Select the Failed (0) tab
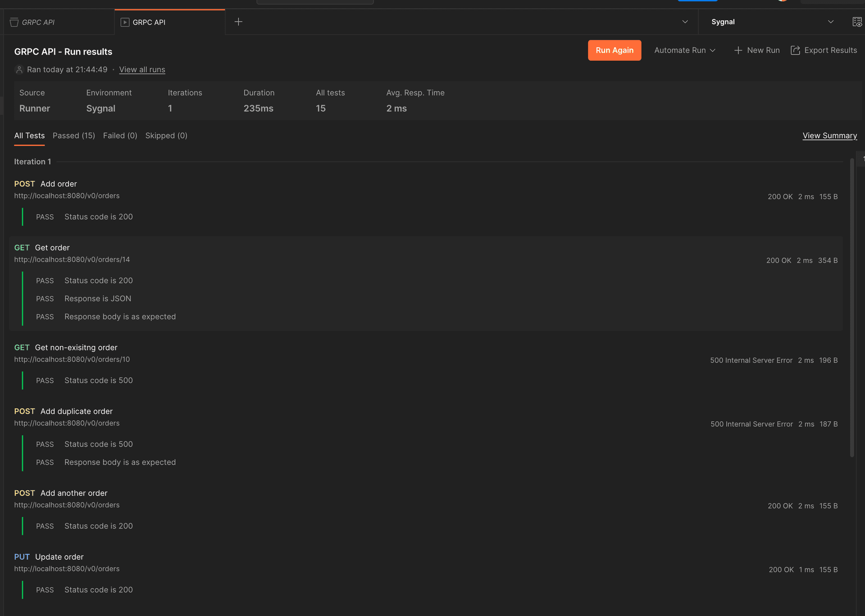865x616 pixels. pos(120,136)
